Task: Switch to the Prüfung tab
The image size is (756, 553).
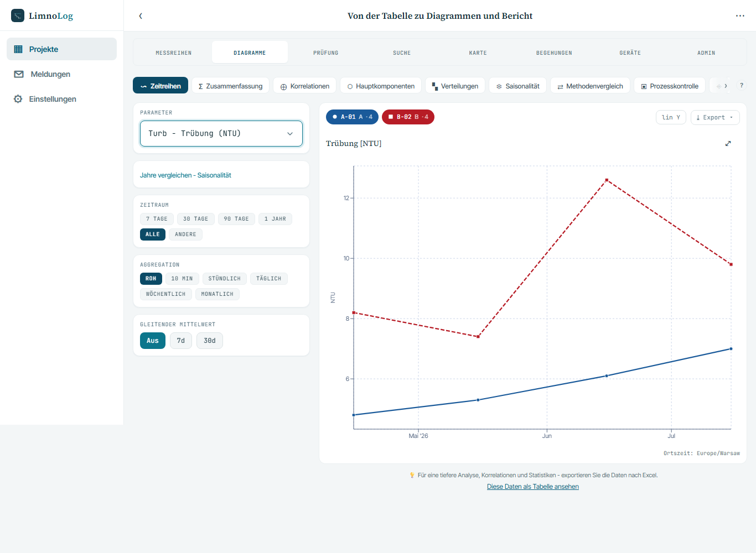Action: tap(326, 53)
